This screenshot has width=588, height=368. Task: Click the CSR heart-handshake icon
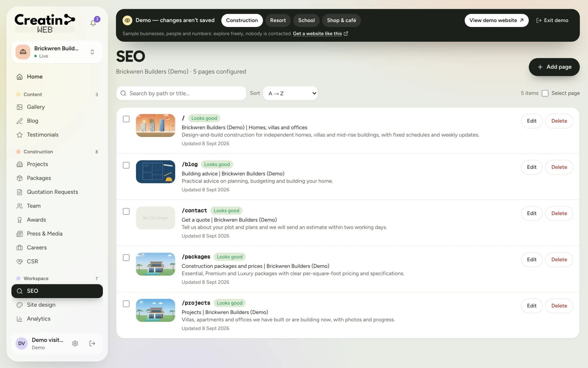click(x=20, y=262)
